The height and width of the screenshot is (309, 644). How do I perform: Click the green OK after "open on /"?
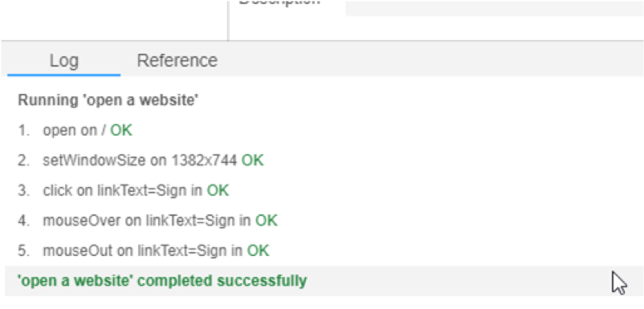(x=121, y=131)
